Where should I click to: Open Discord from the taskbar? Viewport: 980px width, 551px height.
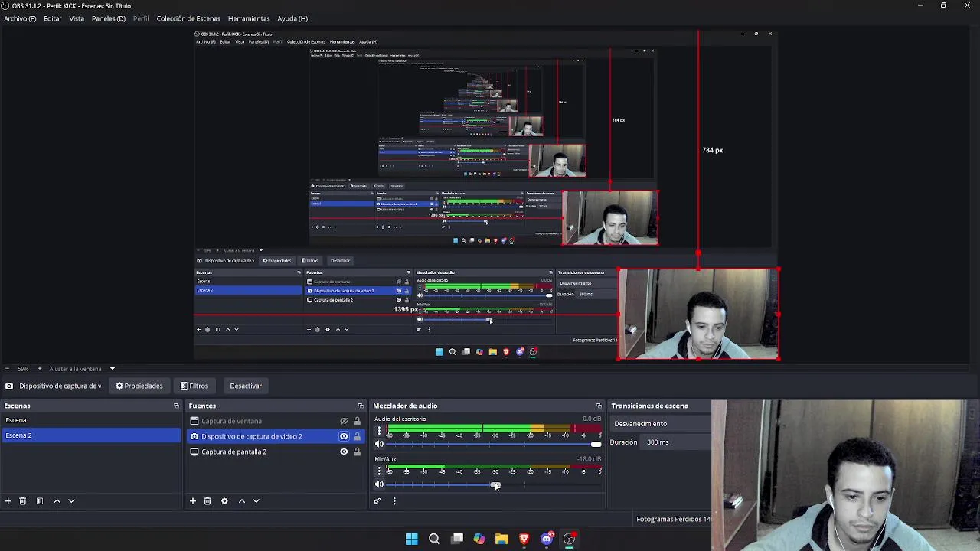tap(547, 539)
